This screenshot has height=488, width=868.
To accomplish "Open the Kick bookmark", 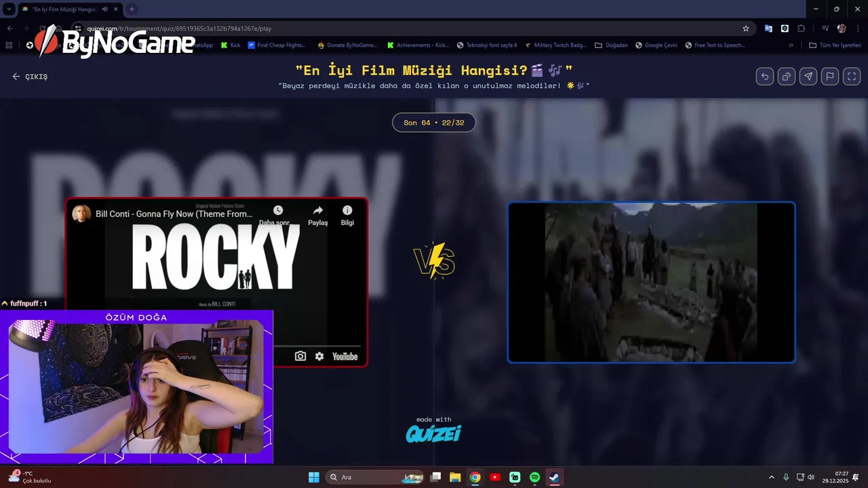I will [x=231, y=45].
